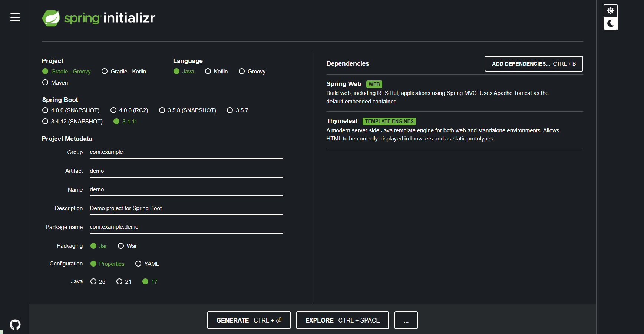
Task: Choose Jar packaging
Action: pos(99,246)
